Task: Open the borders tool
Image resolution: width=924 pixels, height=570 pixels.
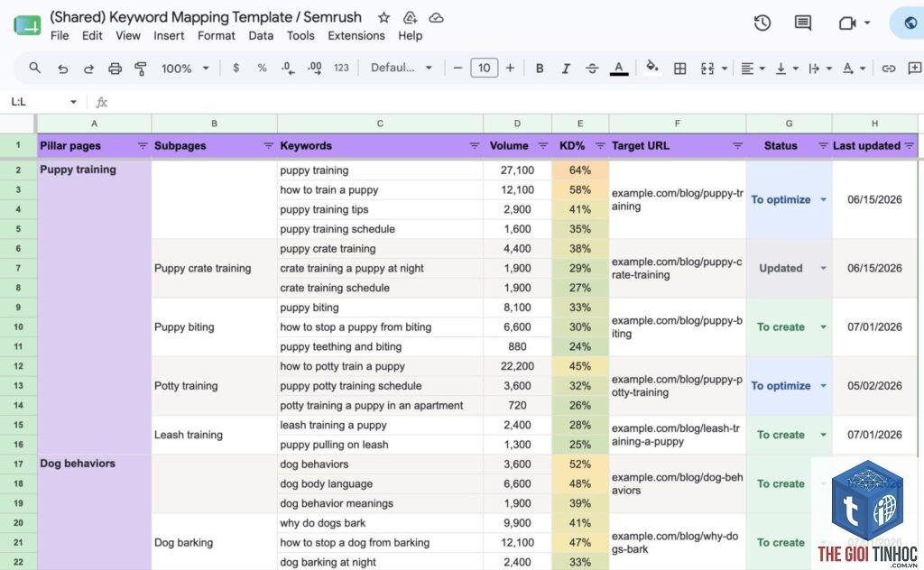Action: 679,69
